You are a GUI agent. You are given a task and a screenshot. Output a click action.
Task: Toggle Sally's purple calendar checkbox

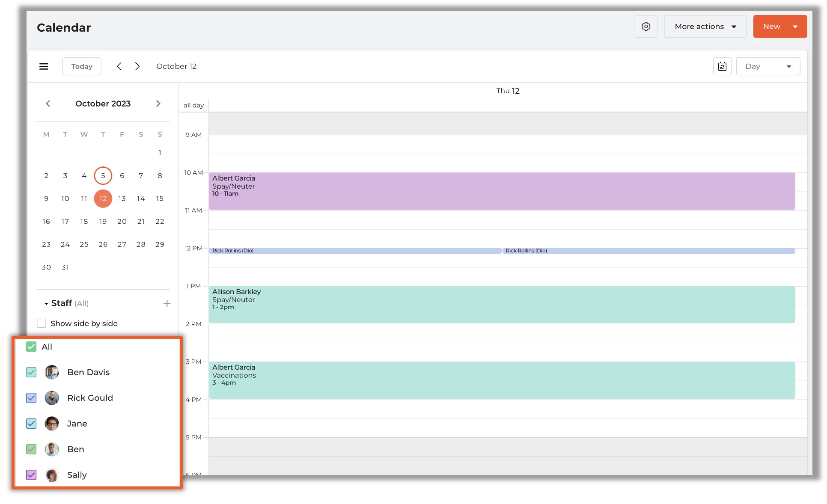tap(31, 475)
